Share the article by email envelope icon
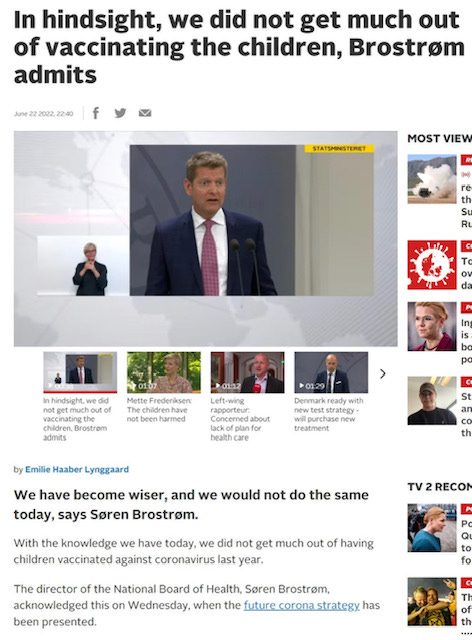 (x=145, y=113)
